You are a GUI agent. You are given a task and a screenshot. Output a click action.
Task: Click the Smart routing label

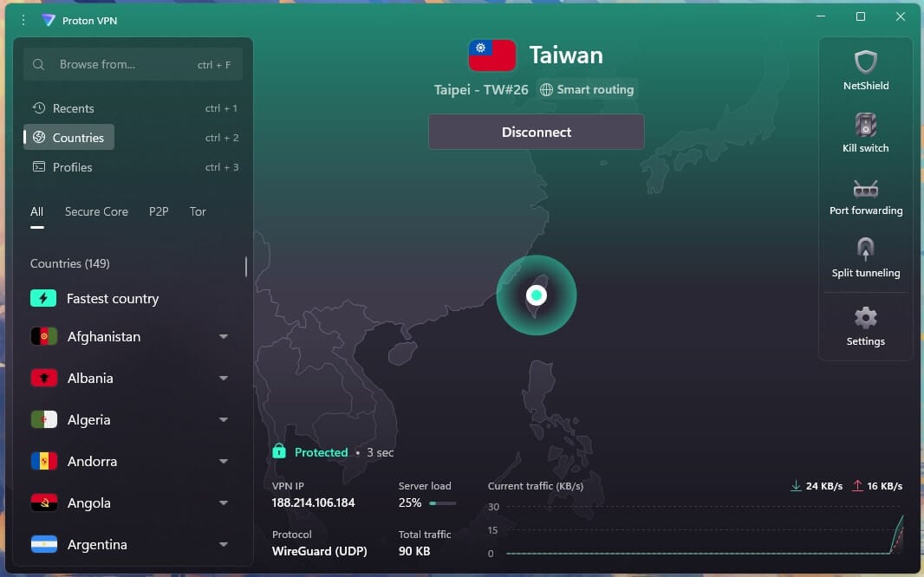click(595, 89)
